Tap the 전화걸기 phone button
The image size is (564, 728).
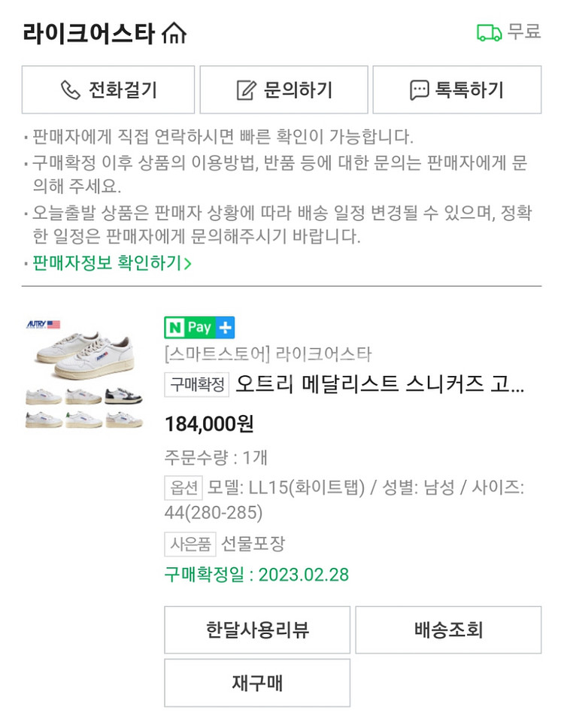108,90
